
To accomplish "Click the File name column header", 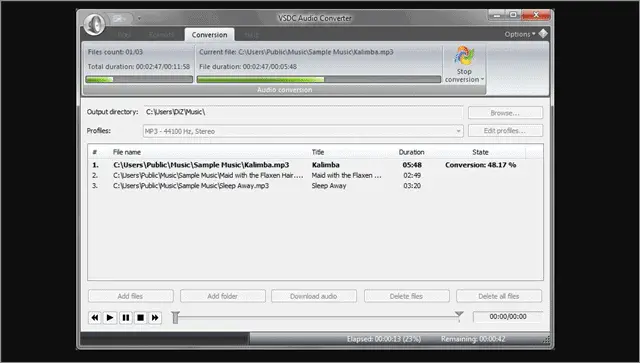I will click(x=127, y=152).
